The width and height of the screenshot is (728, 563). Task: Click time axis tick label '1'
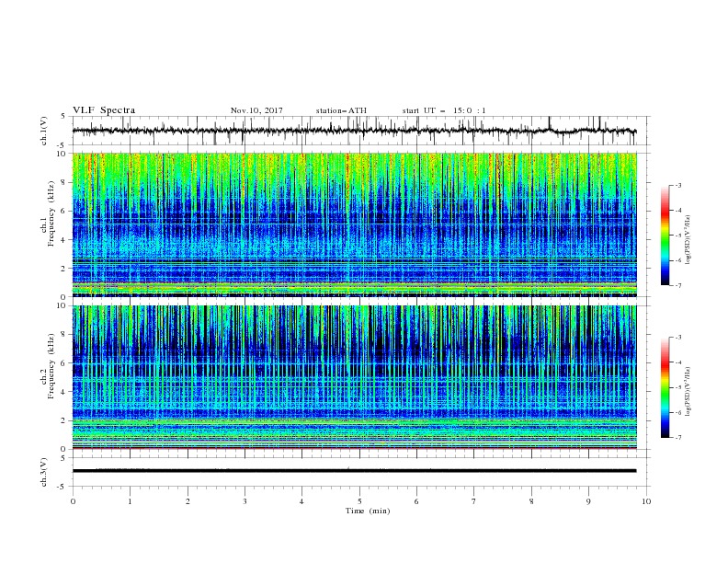130,501
